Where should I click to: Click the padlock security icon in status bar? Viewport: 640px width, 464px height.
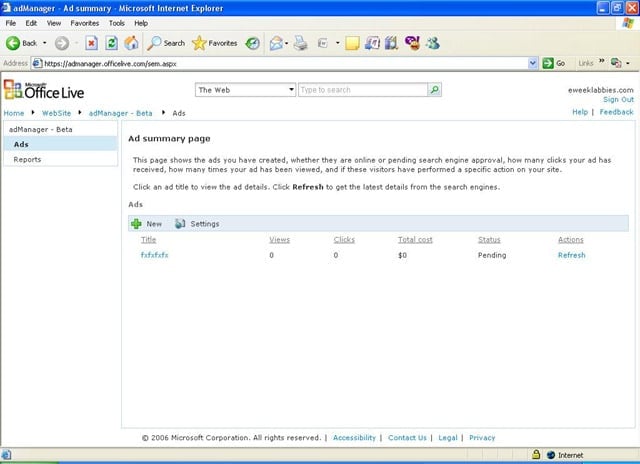click(x=536, y=454)
